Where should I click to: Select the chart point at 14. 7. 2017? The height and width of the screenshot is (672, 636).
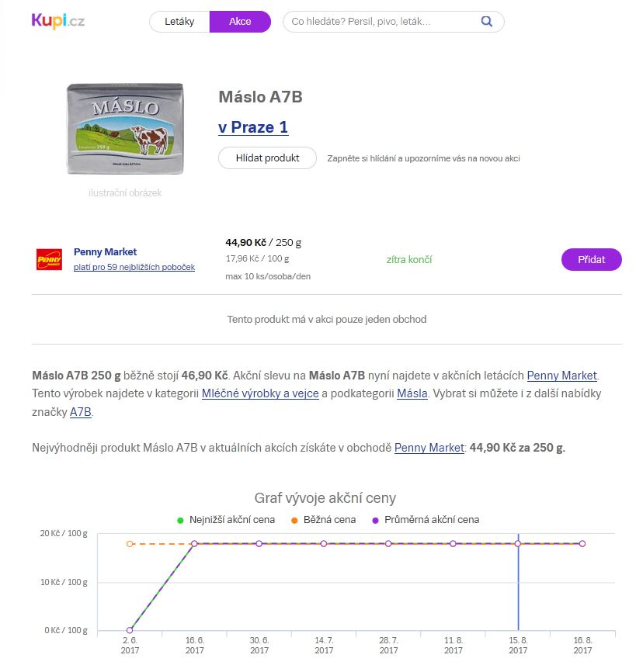pyautogui.click(x=324, y=543)
